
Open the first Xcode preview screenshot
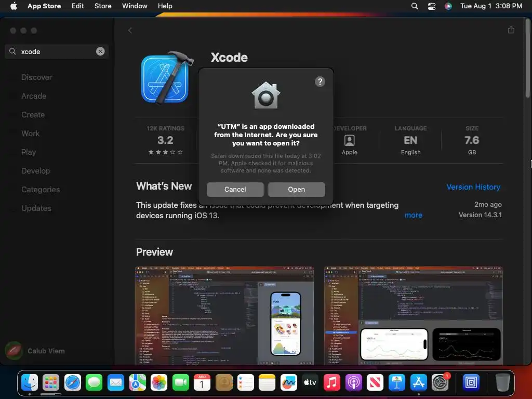[x=224, y=315]
